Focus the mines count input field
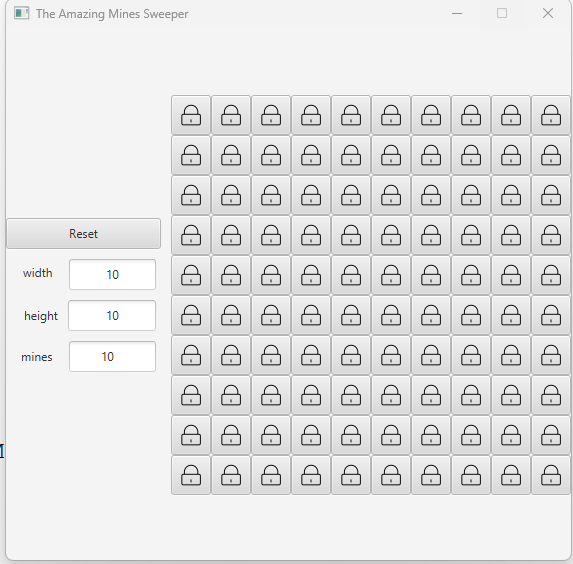 pos(113,356)
